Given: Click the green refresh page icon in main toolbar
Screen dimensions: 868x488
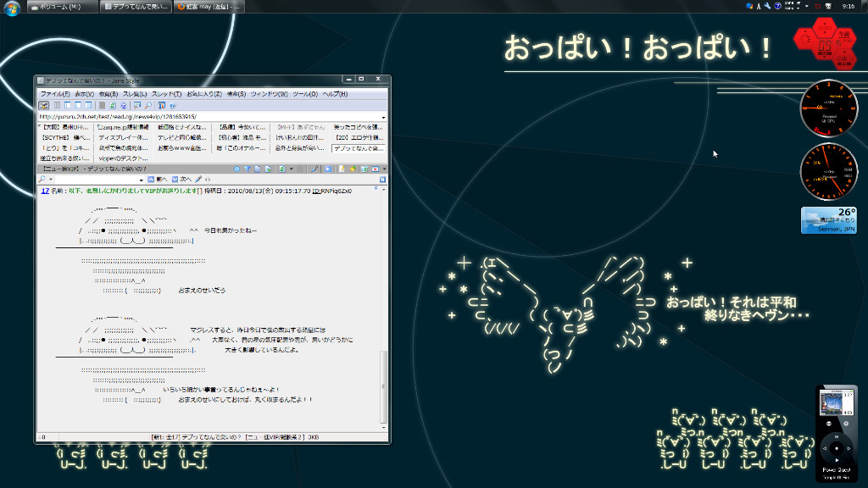Looking at the screenshot, I should [113, 105].
